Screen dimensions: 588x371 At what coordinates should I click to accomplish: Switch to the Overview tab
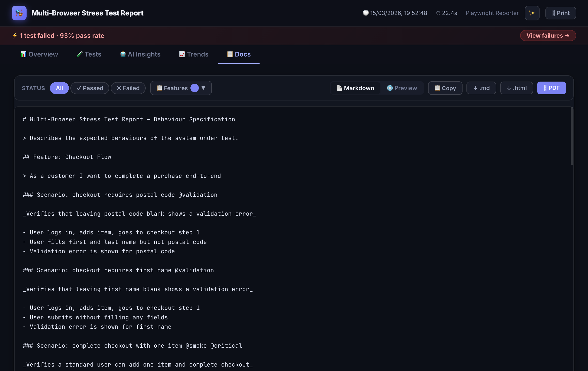click(39, 54)
